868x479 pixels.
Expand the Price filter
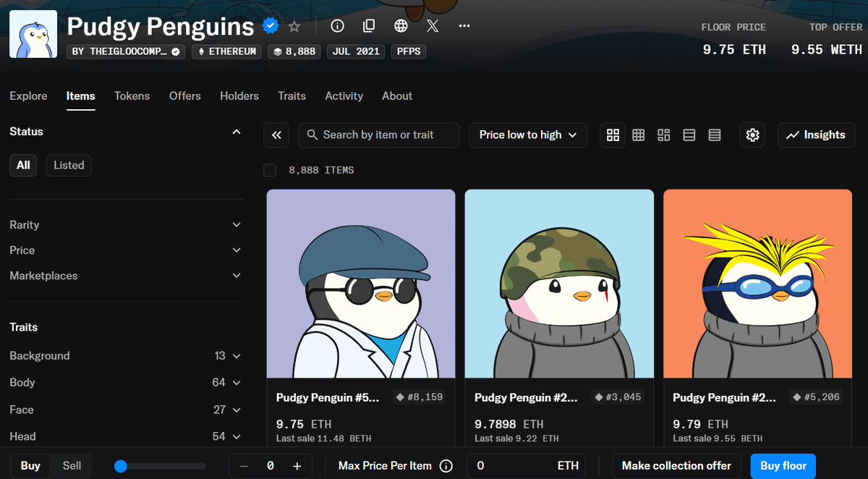pos(127,250)
